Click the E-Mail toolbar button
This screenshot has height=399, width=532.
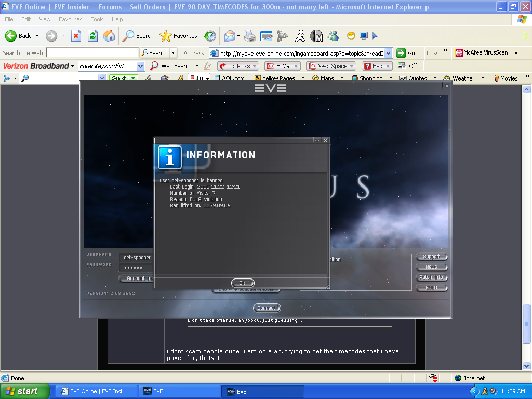(x=282, y=66)
